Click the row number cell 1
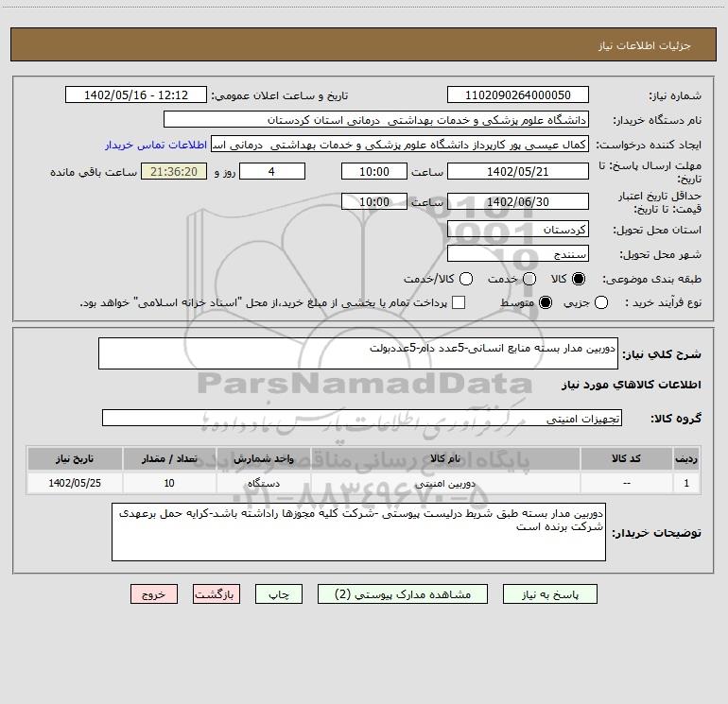 (x=686, y=483)
